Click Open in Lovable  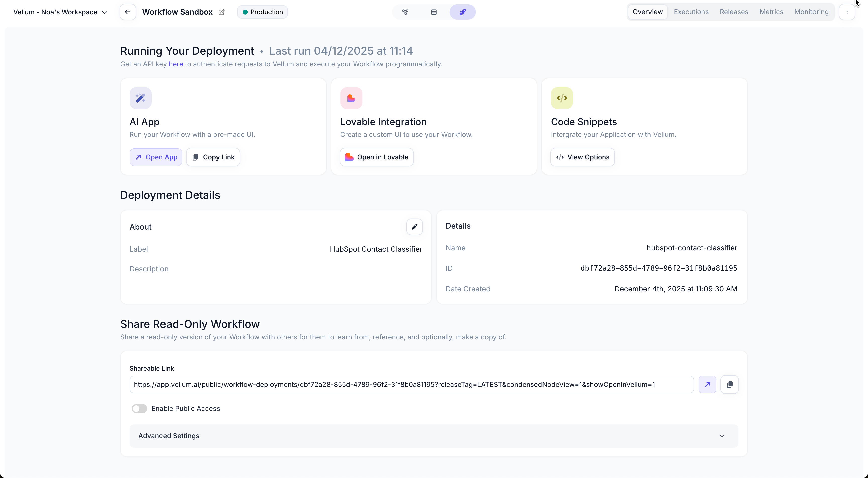pos(376,157)
